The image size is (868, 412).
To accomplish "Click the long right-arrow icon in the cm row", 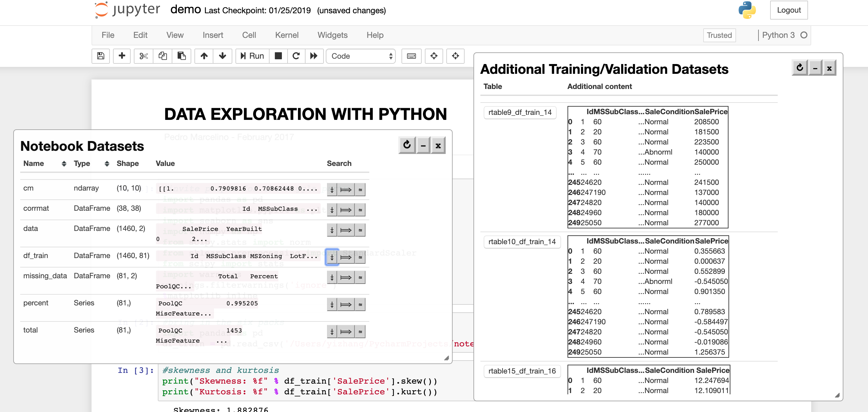I will (x=346, y=190).
